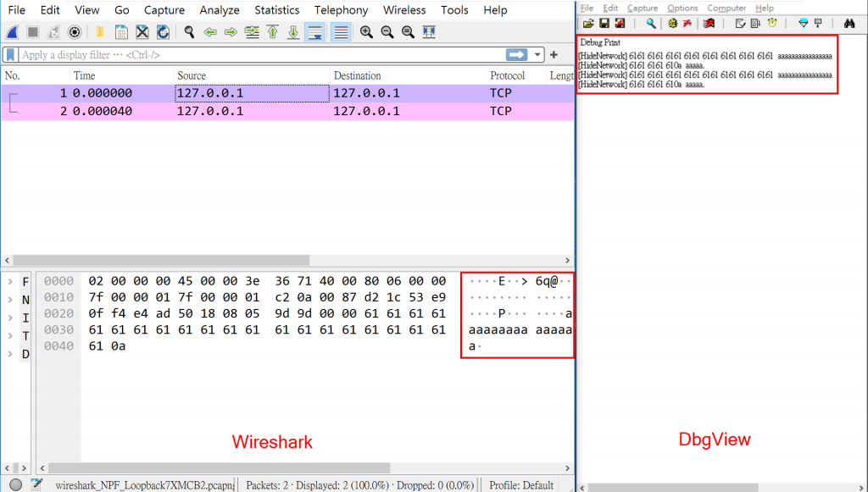Open the Wireshark Tools menu
Screen dimensions: 868x492
(x=454, y=10)
